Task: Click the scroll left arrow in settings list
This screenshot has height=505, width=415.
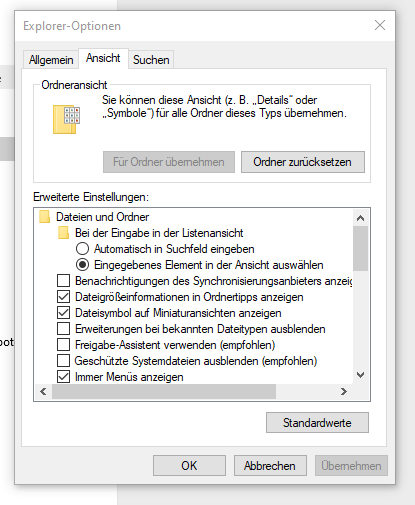Action: (x=43, y=391)
